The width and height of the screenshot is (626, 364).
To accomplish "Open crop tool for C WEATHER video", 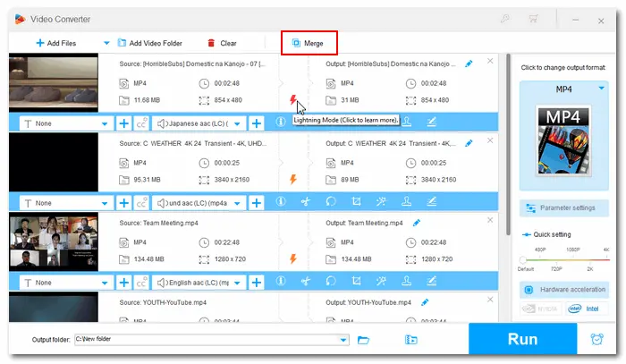I will pos(356,201).
